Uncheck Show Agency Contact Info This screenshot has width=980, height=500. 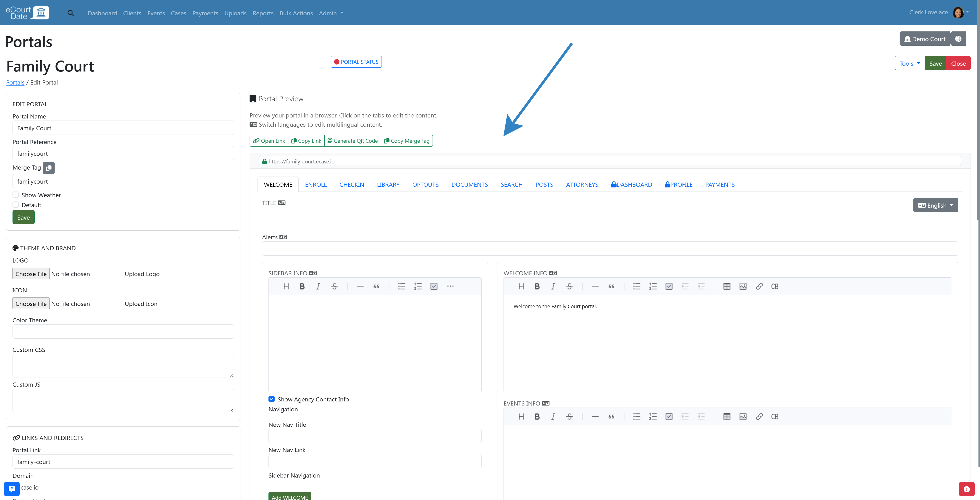[272, 399]
